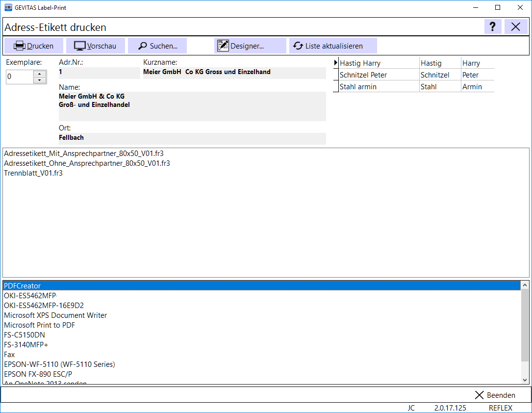This screenshot has height=413, width=532.
Task: Click the Beenden exit button
Action: point(495,395)
